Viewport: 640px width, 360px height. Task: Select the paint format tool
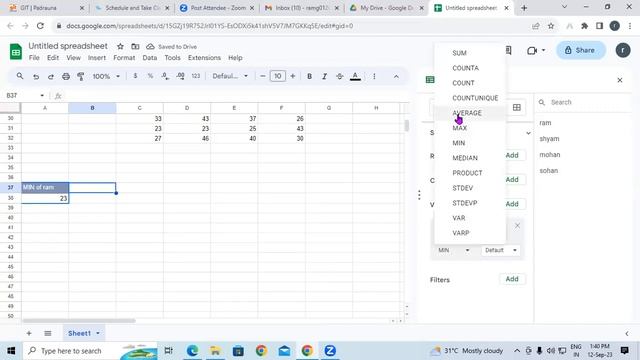tap(80, 76)
